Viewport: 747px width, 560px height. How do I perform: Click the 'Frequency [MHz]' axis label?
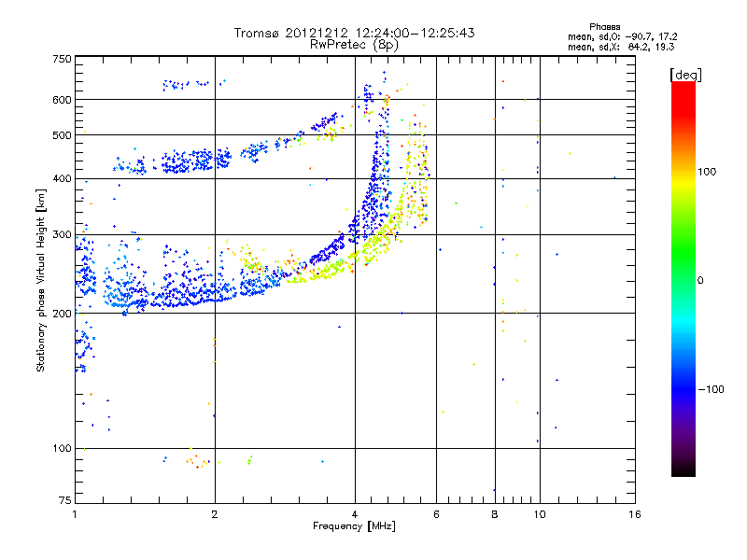(x=354, y=526)
